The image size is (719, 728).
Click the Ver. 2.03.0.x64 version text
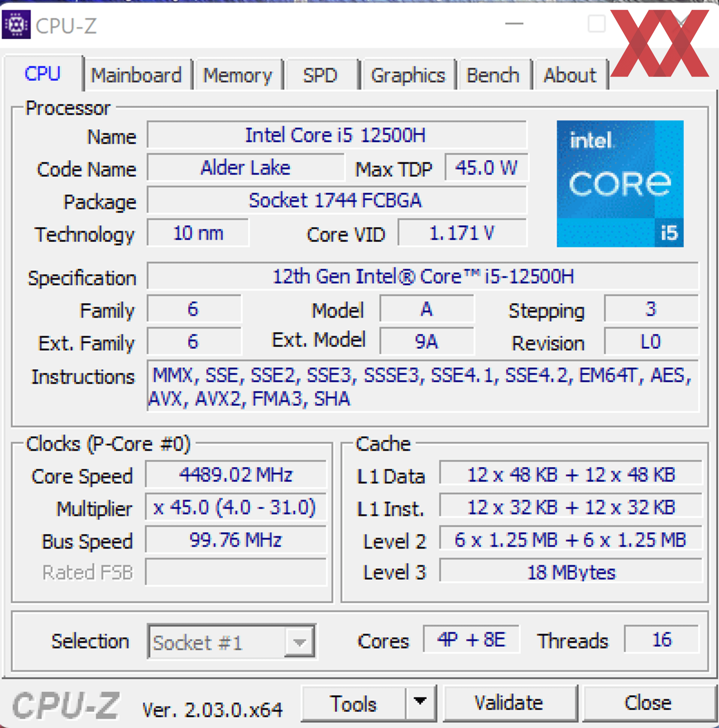(x=212, y=710)
